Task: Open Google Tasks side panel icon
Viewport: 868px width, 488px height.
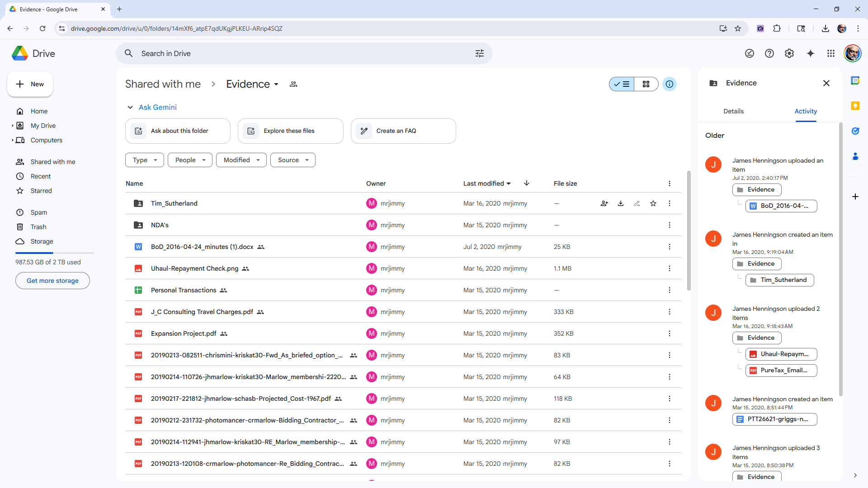Action: (855, 131)
